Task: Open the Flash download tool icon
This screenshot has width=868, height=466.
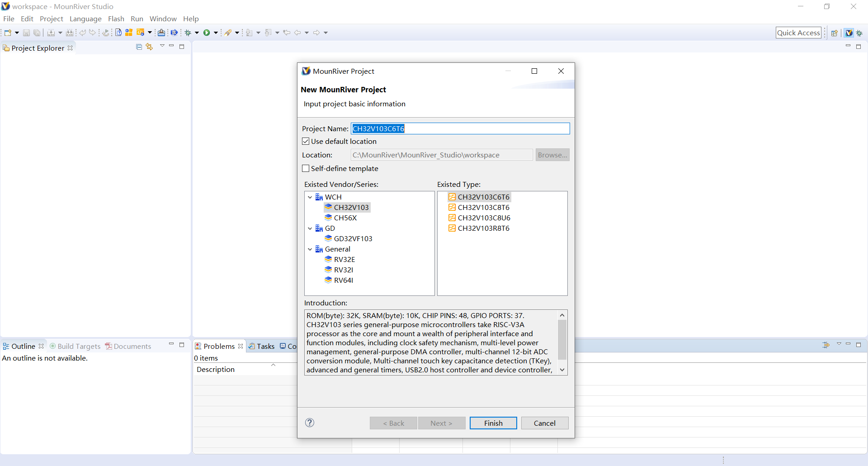Action: [x=162, y=32]
